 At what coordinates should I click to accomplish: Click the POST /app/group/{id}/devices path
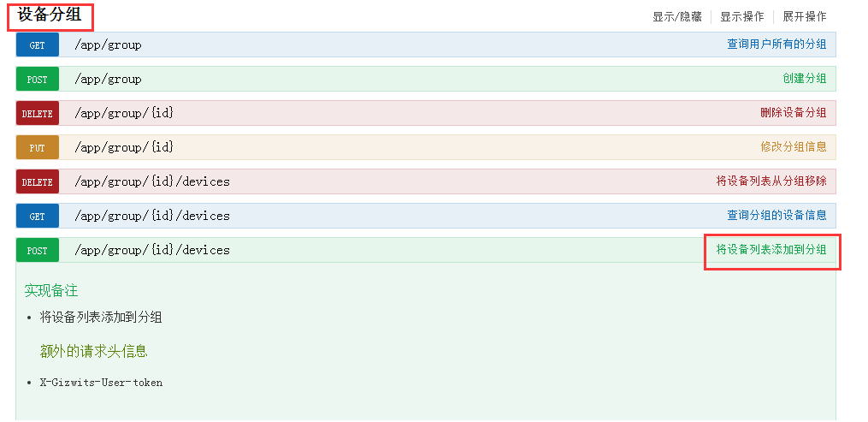pyautogui.click(x=152, y=251)
